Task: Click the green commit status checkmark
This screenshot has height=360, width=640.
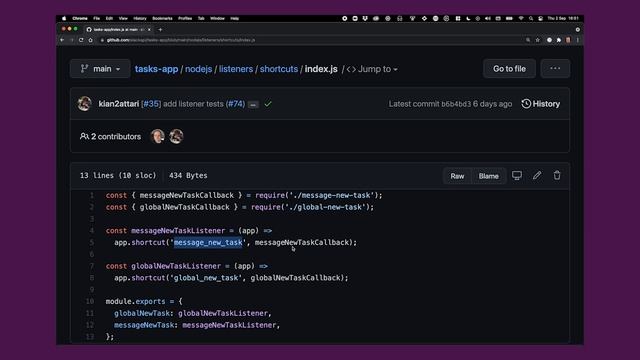Action: tap(268, 104)
